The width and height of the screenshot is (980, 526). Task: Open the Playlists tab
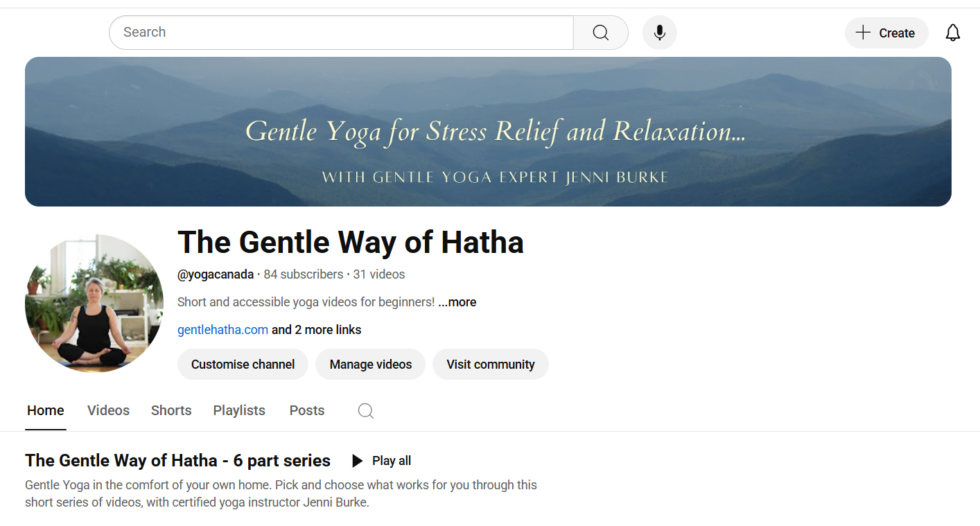point(239,410)
